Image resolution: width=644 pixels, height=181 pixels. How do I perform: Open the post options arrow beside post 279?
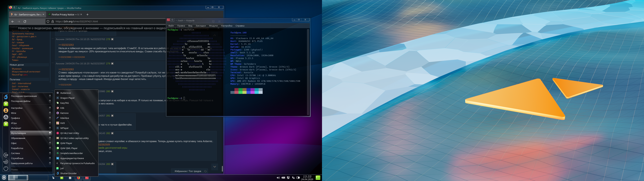112,64
